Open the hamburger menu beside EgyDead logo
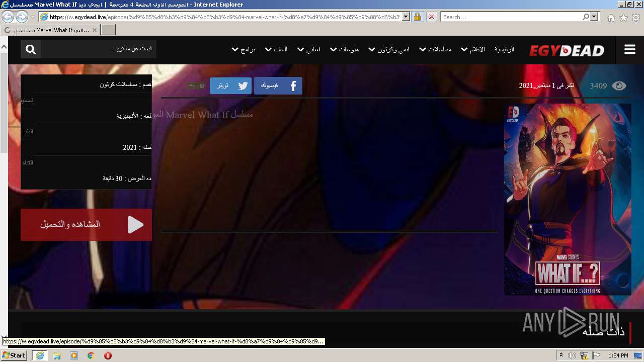The image size is (644, 362). [x=629, y=49]
